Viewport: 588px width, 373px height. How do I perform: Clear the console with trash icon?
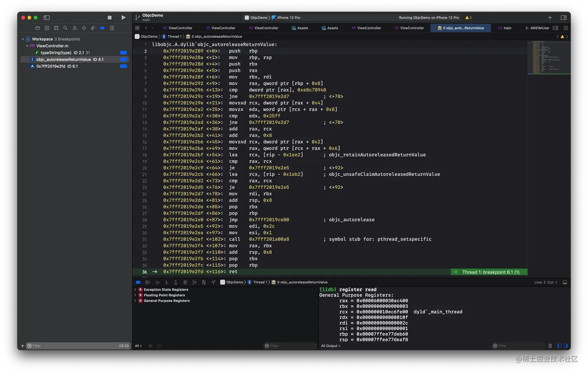click(x=550, y=346)
